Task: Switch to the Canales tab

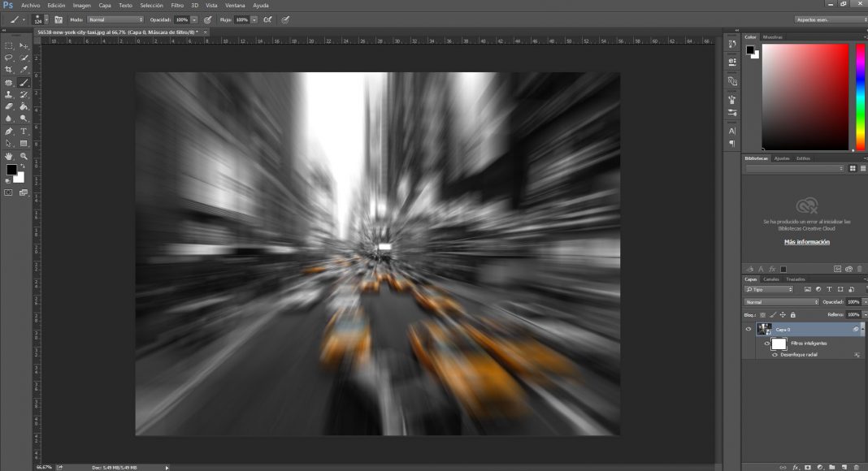Action: (x=771, y=279)
